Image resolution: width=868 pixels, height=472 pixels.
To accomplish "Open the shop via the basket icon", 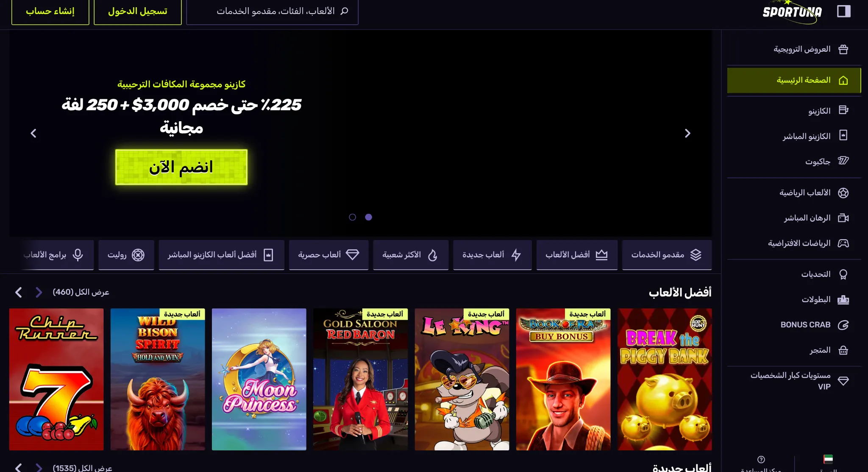I will (843, 350).
